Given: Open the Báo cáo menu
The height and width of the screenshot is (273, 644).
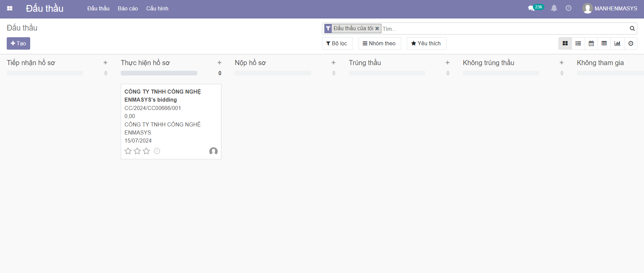Looking at the screenshot, I should point(128,8).
